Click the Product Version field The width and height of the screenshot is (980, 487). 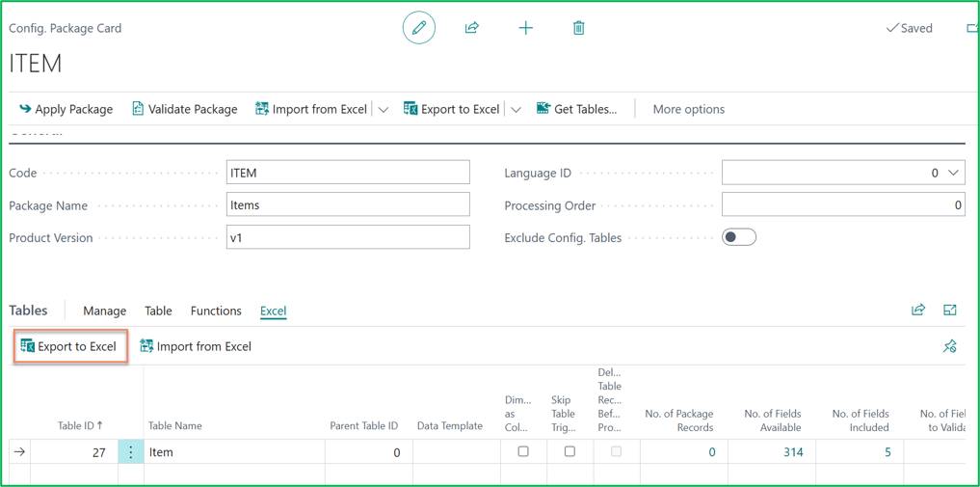pyautogui.click(x=348, y=237)
